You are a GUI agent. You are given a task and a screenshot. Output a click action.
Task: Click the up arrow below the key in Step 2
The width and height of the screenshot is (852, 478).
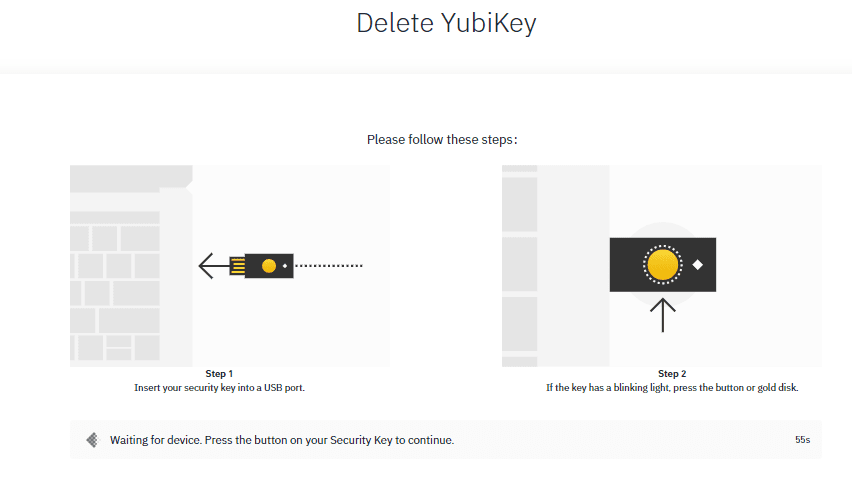tap(662, 315)
